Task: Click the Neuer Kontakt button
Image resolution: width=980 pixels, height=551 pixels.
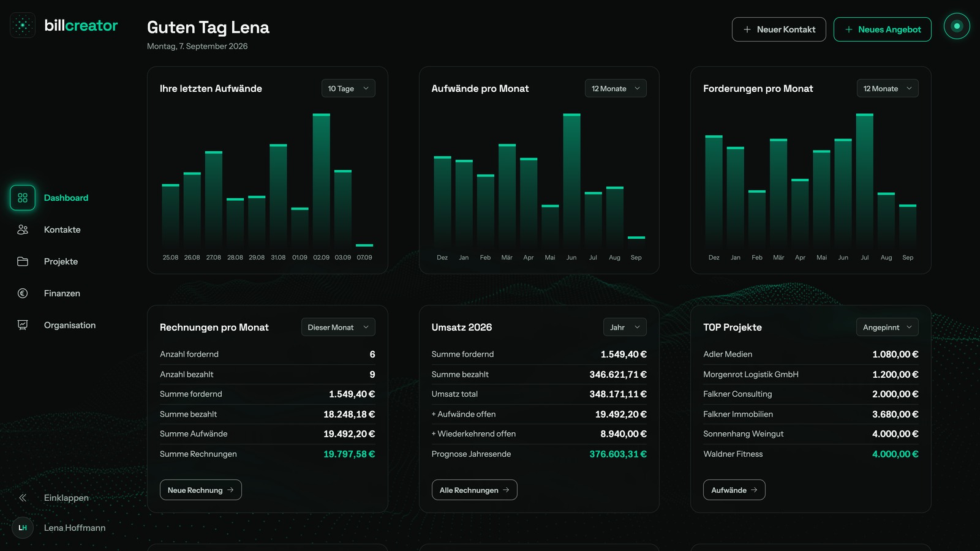Action: coord(779,29)
